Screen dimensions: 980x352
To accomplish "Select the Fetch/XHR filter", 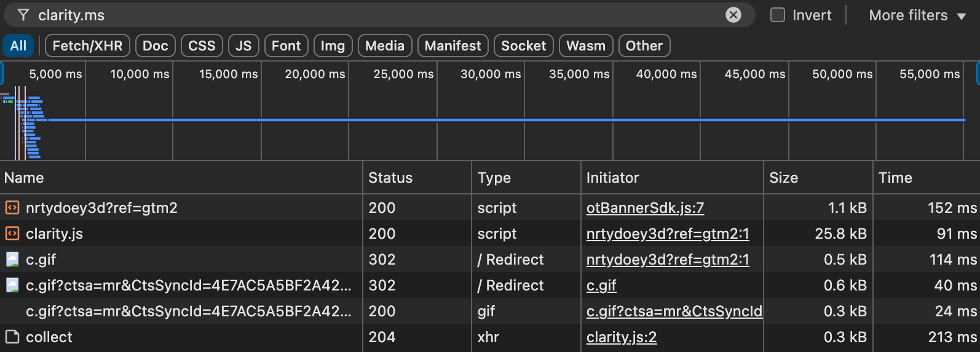I will [87, 46].
